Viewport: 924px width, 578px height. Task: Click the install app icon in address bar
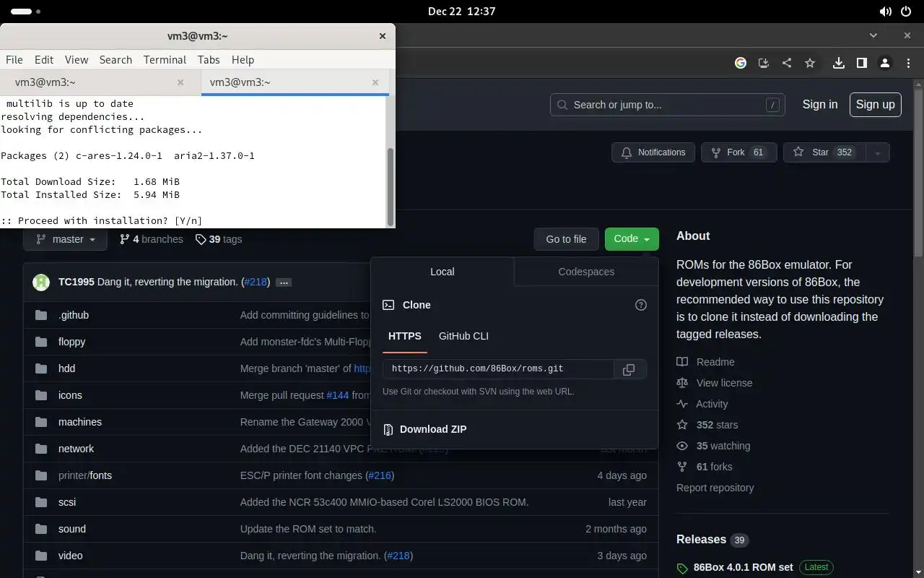tap(764, 63)
